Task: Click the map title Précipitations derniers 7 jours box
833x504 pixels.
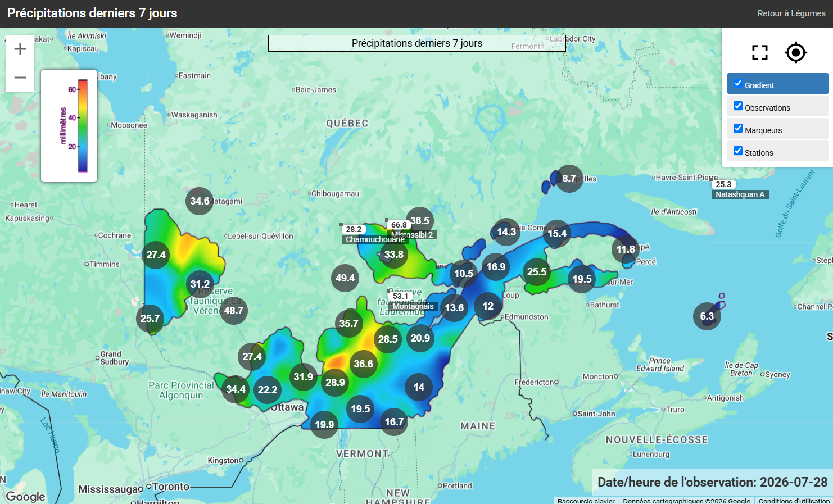Action: (417, 43)
